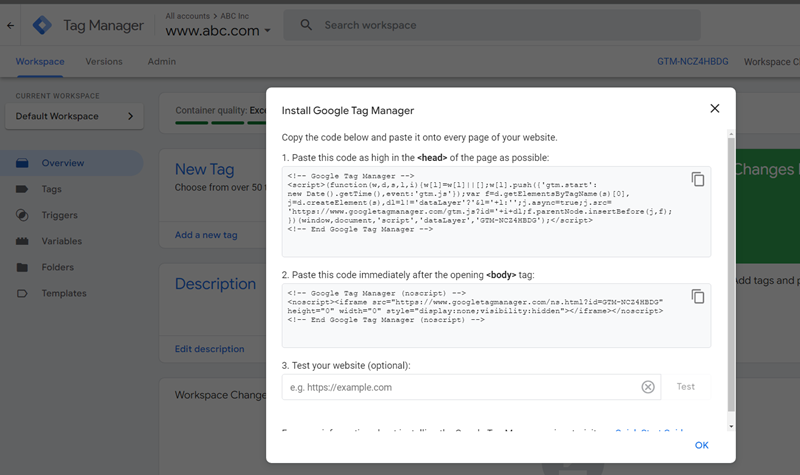The height and width of the screenshot is (475, 800).
Task: Click the Templates outline label icon
Action: click(x=22, y=293)
